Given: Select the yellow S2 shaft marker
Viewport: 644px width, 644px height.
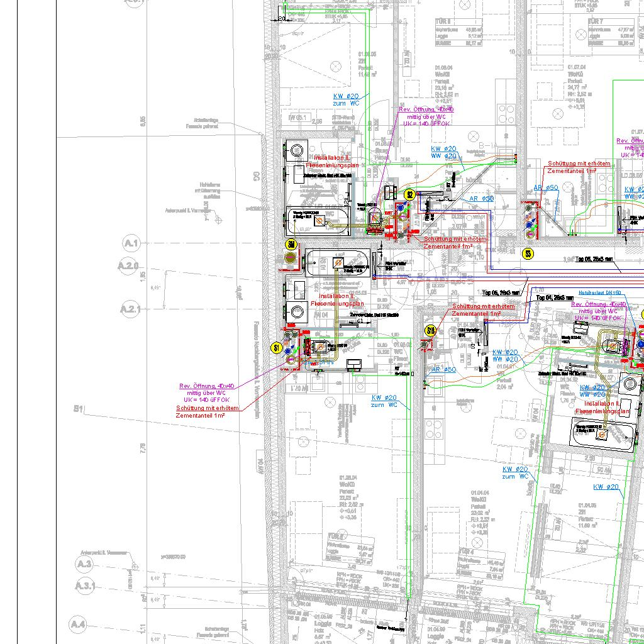Looking at the screenshot, I should [409, 195].
